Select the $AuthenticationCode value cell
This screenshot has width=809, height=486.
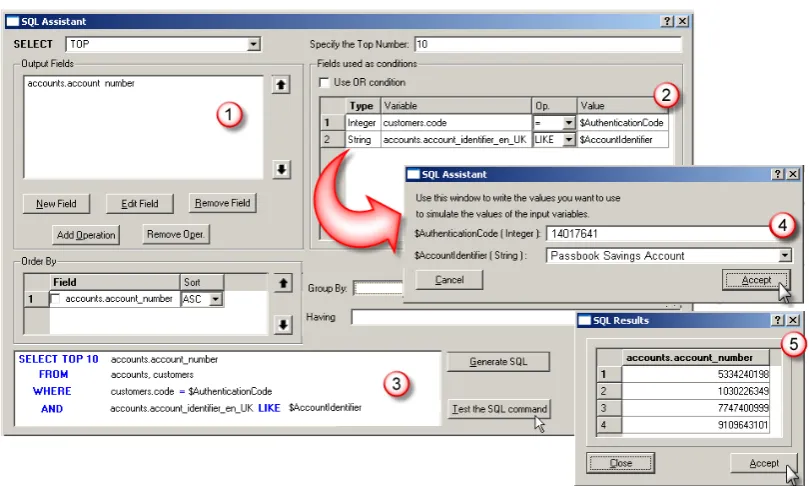(623, 123)
